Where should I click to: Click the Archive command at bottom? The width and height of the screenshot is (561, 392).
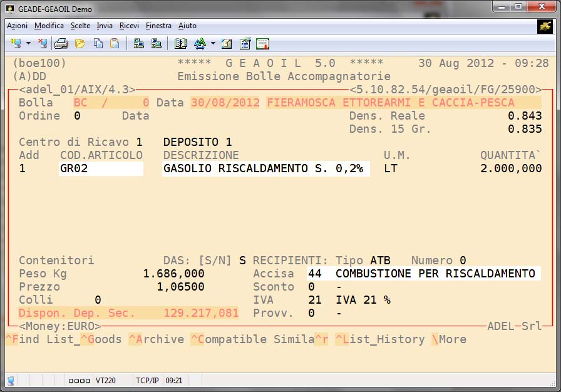pos(157,339)
